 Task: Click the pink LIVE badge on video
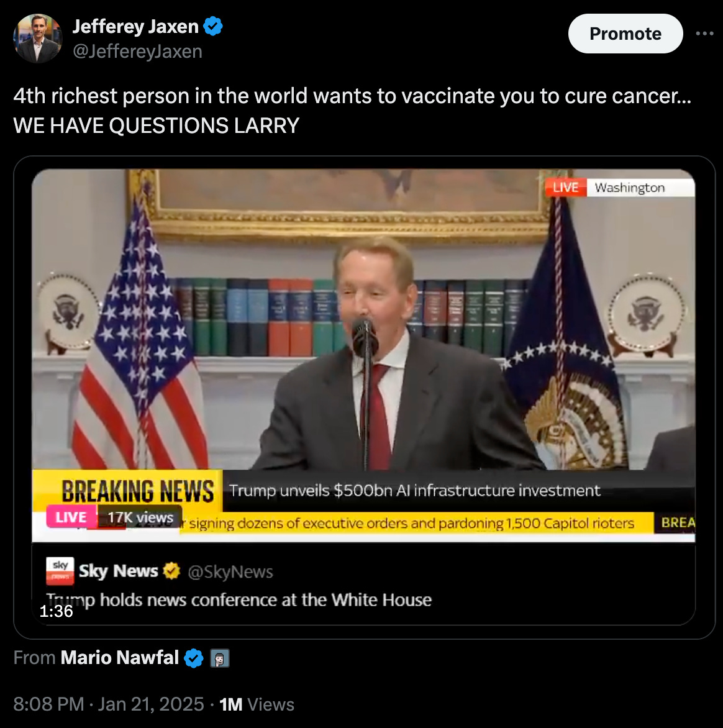click(71, 517)
